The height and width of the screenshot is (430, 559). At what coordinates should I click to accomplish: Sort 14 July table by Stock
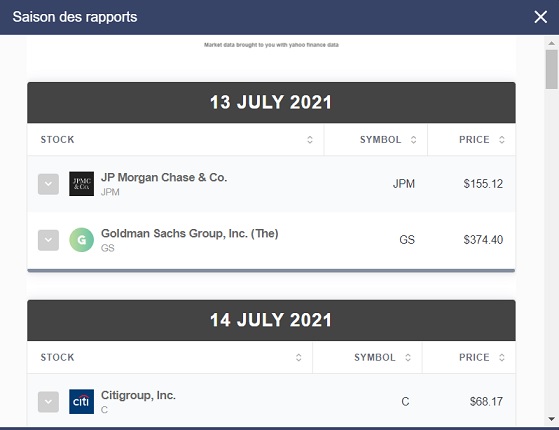[299, 357]
